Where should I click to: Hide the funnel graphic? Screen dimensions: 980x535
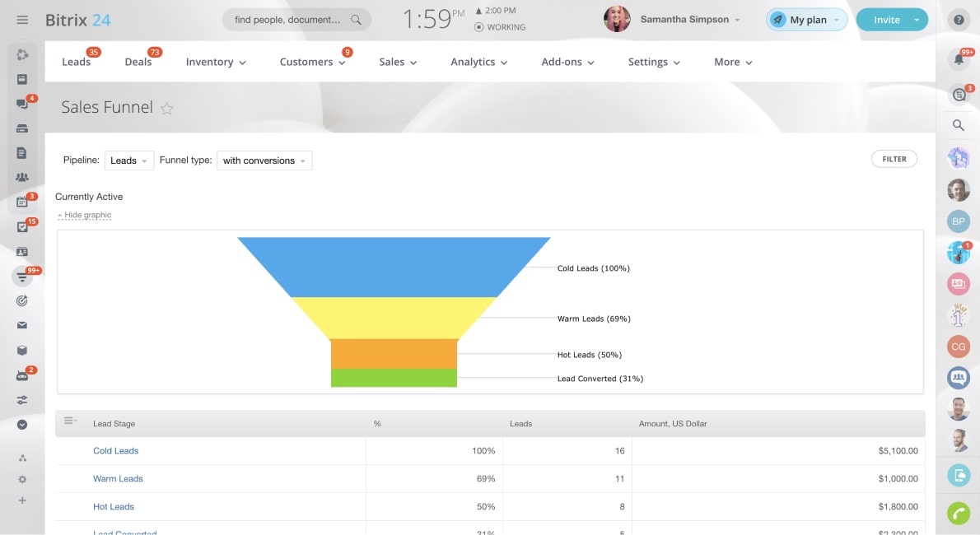click(86, 215)
